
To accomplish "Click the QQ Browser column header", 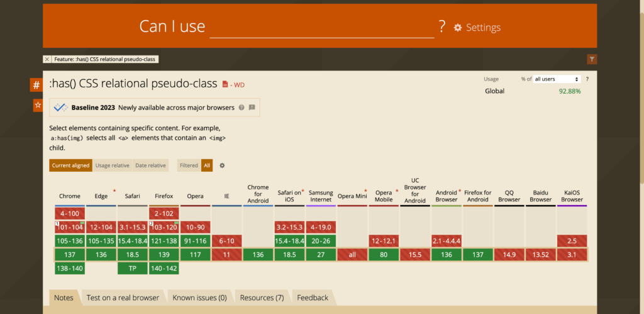I will click(x=509, y=196).
